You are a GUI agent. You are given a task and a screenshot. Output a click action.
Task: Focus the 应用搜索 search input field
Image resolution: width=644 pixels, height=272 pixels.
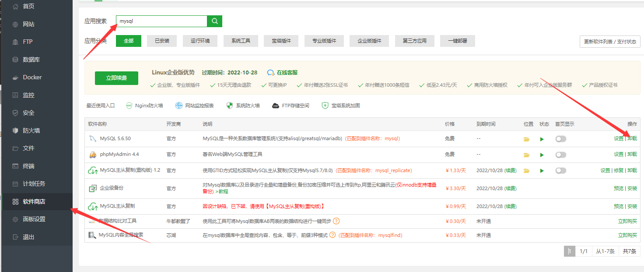coord(161,21)
